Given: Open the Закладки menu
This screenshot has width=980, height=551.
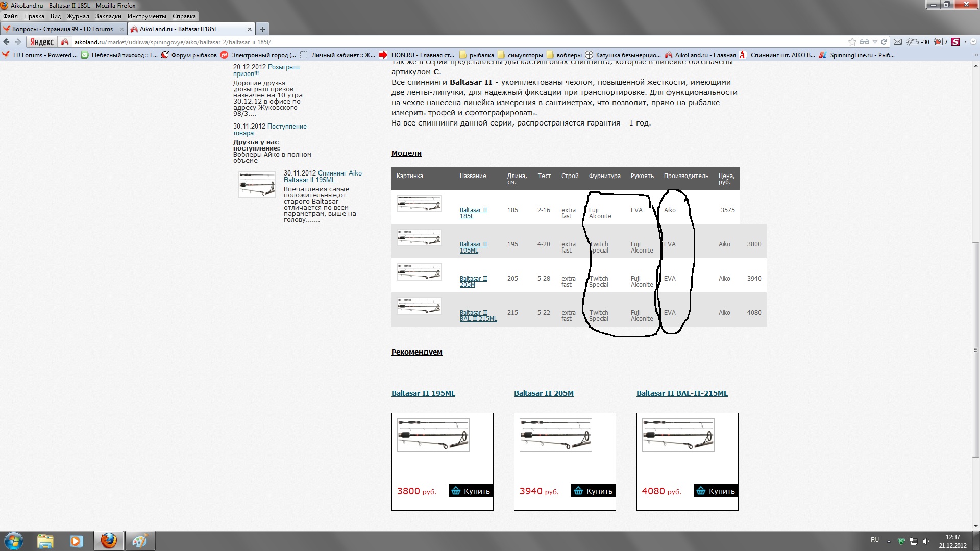Looking at the screenshot, I should 108,16.
